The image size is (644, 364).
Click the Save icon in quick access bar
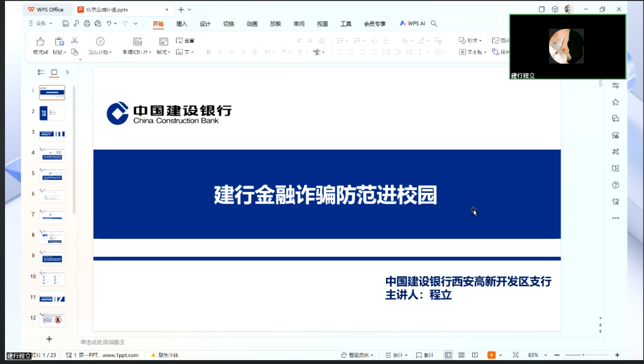pyautogui.click(x=66, y=23)
